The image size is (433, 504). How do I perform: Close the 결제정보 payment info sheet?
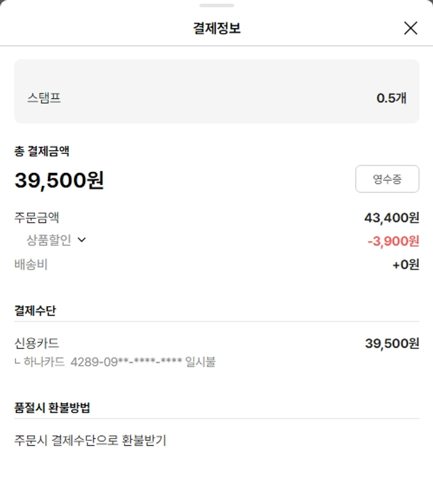pos(410,28)
